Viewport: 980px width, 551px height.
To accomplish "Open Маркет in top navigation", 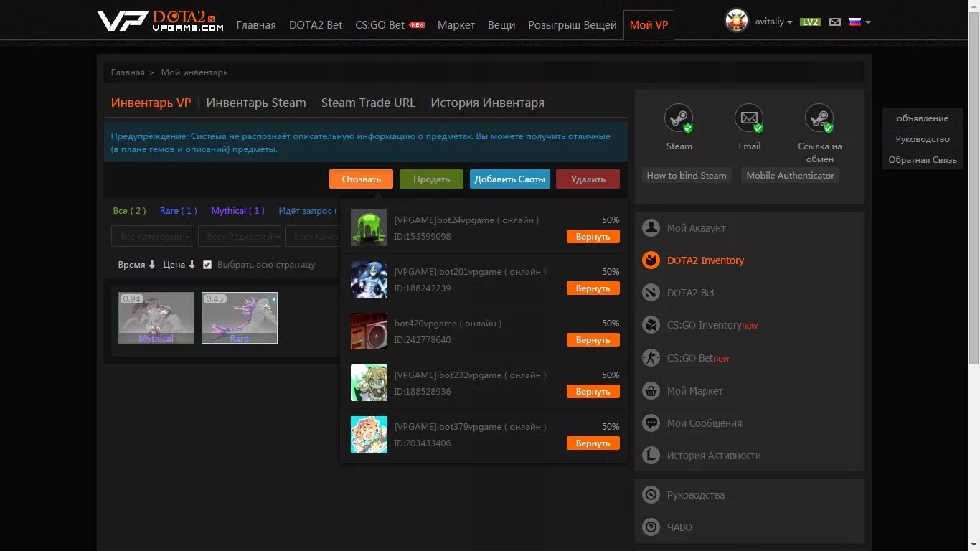I will coord(456,24).
